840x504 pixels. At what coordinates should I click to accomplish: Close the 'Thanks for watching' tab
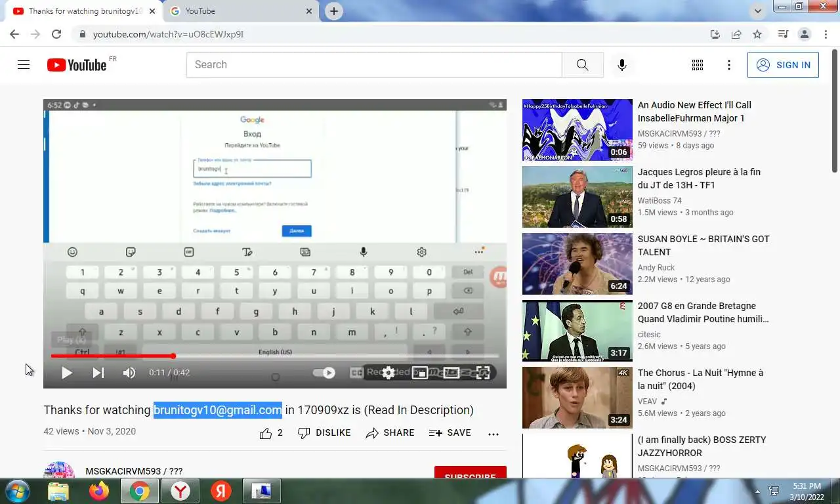tap(152, 11)
